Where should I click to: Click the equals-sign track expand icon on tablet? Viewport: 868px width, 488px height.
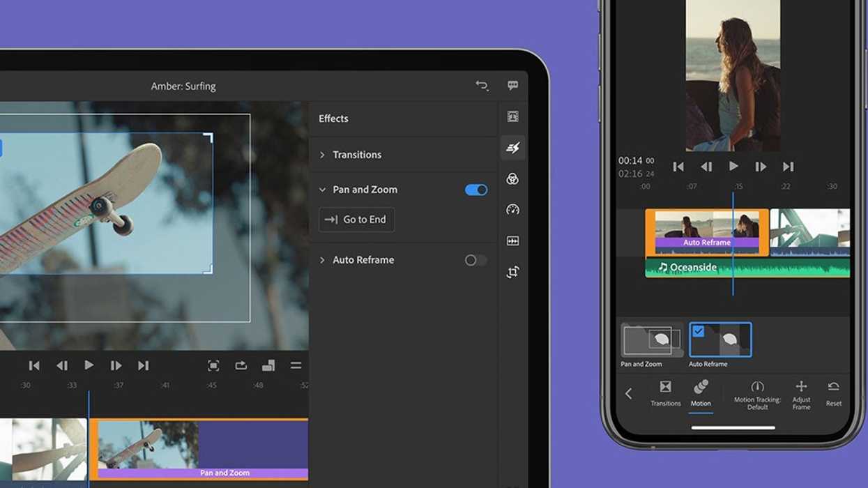point(296,365)
